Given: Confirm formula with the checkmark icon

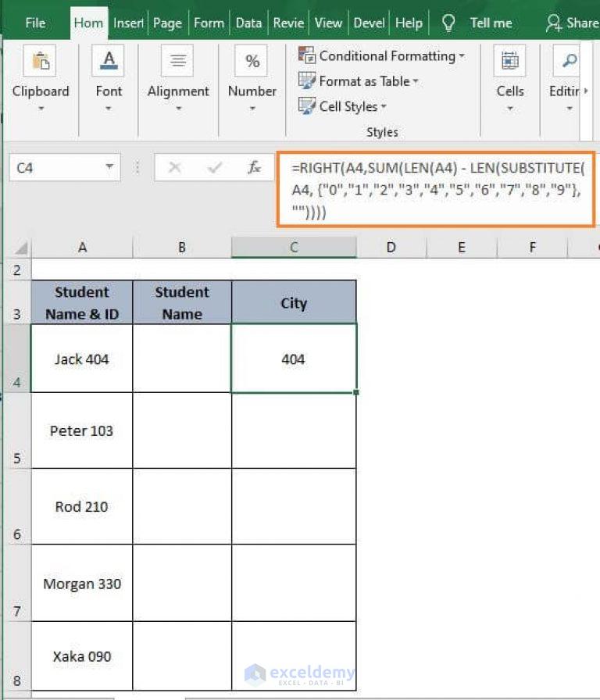Looking at the screenshot, I should point(215,167).
